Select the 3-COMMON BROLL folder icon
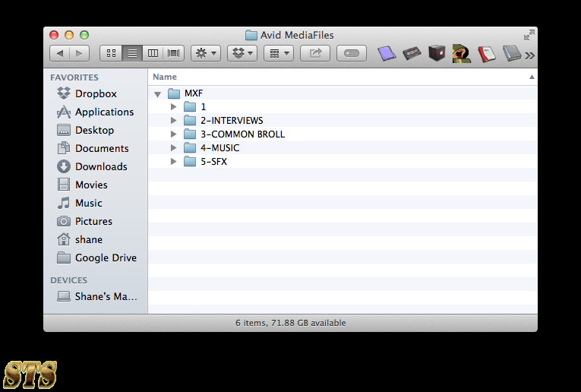Image resolution: width=581 pixels, height=392 pixels. [190, 134]
